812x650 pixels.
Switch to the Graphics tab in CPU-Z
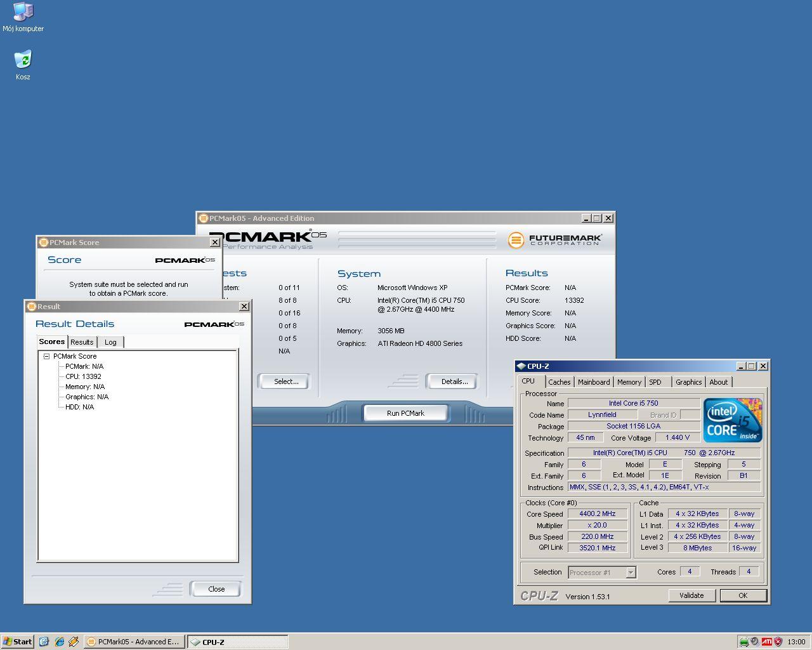pos(688,382)
